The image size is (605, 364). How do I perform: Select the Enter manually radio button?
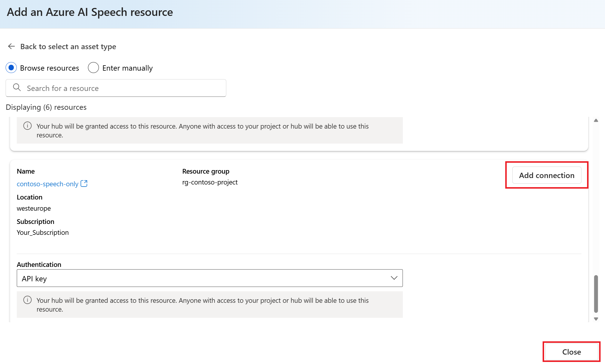tap(93, 68)
